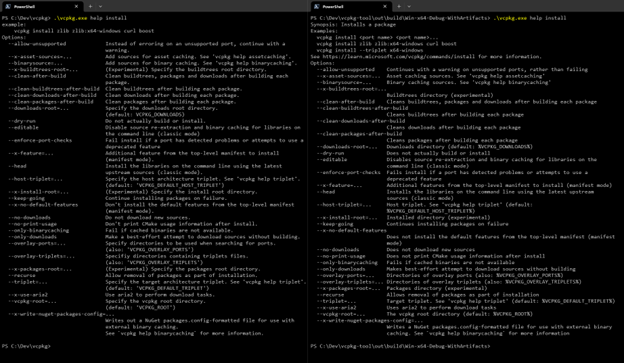Click '--allow-unsupported' in the C:\Dev\vcpkg terminal
624x363 pixels.
37,44
